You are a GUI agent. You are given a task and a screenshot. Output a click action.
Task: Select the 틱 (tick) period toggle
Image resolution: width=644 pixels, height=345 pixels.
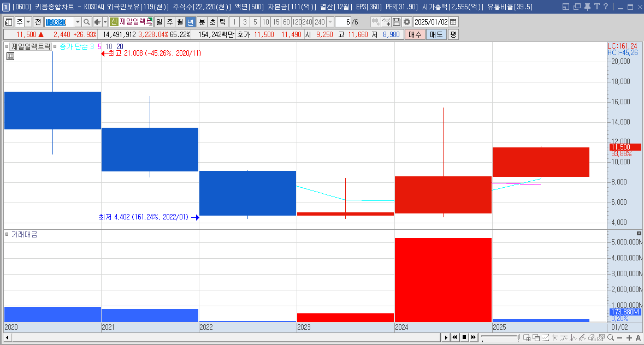pyautogui.click(x=223, y=22)
